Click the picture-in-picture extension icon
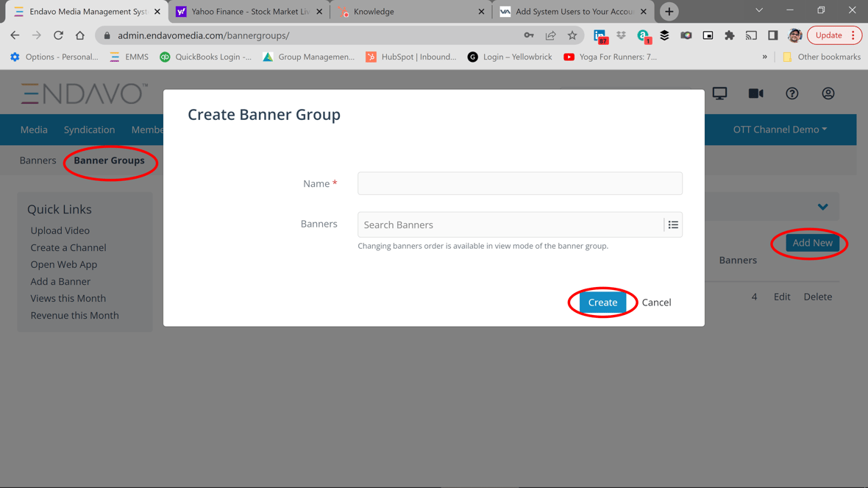 pyautogui.click(x=708, y=35)
